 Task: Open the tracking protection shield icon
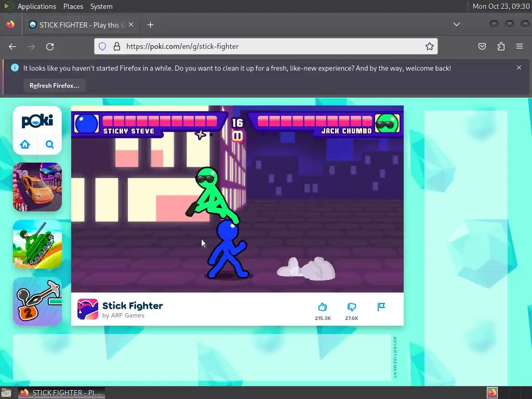102,46
